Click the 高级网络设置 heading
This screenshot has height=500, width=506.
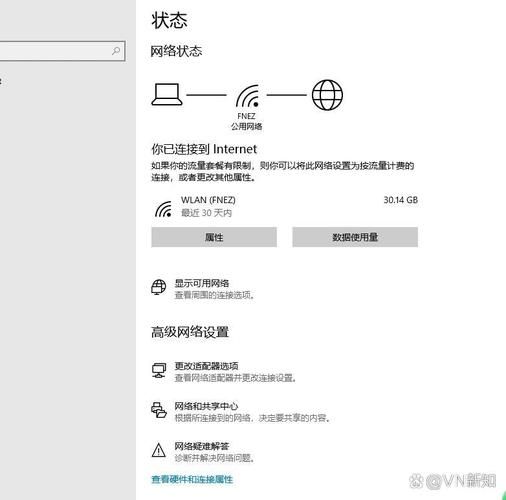190,332
